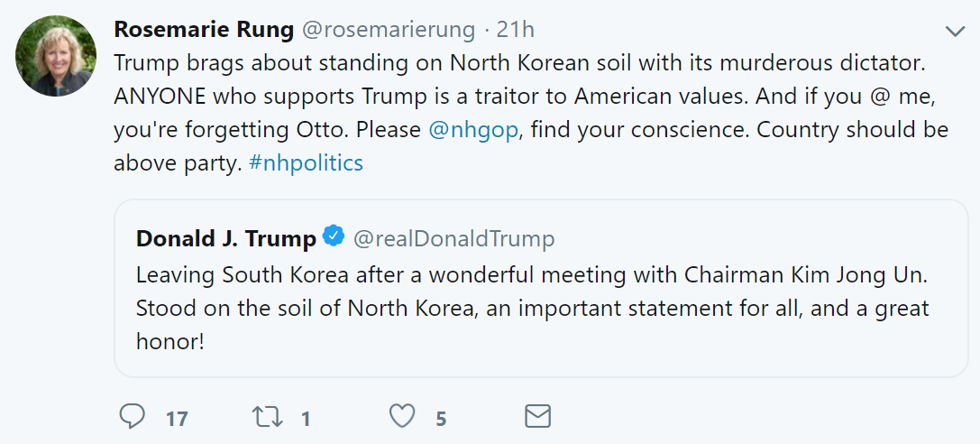Open the @nhgop mention link
The width and height of the screenshot is (980, 444).
click(473, 129)
